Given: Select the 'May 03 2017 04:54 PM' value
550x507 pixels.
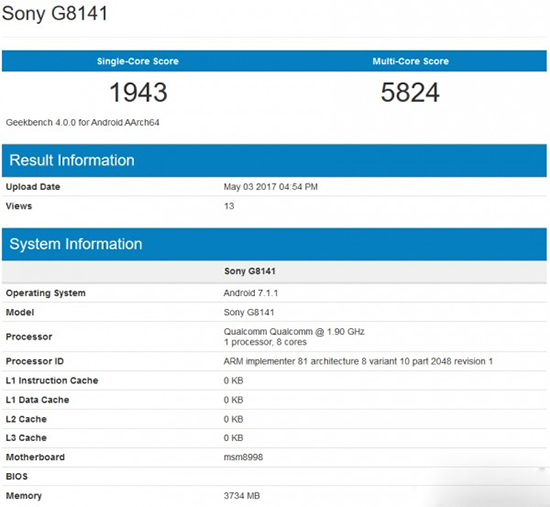Looking at the screenshot, I should (x=270, y=187).
